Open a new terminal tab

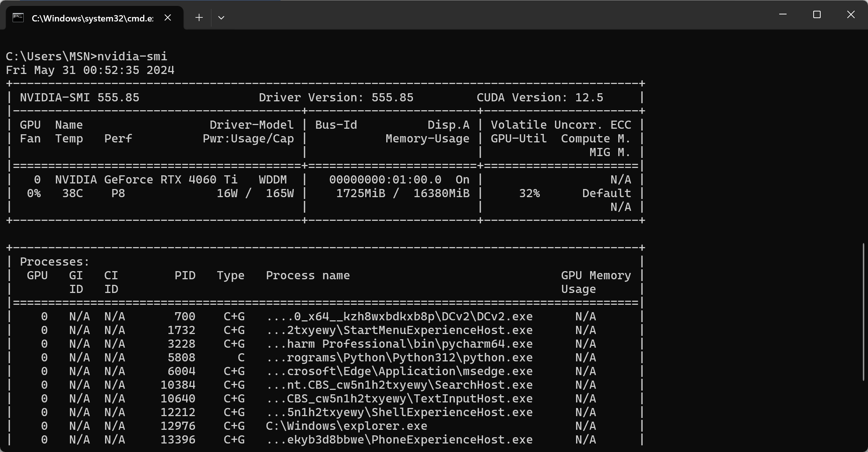(199, 18)
